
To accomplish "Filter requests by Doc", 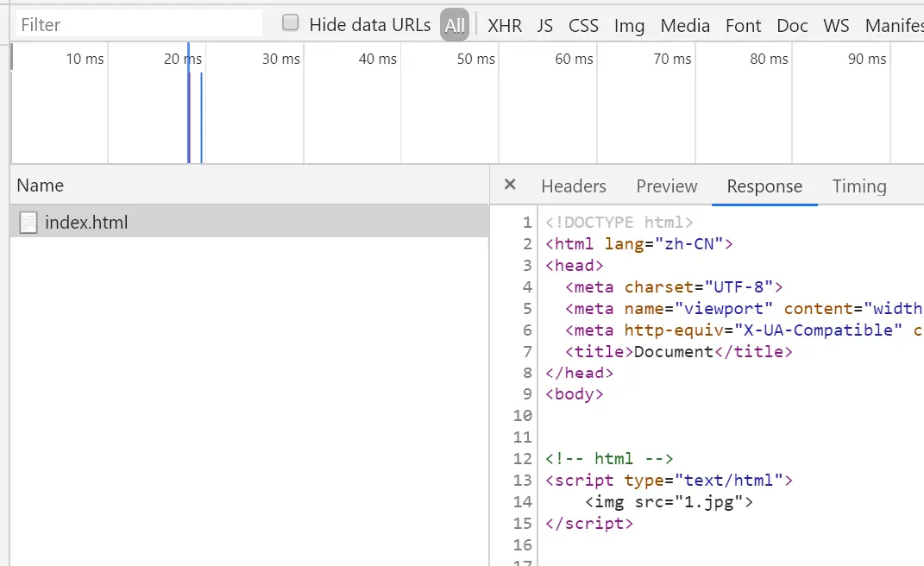I will [x=792, y=25].
